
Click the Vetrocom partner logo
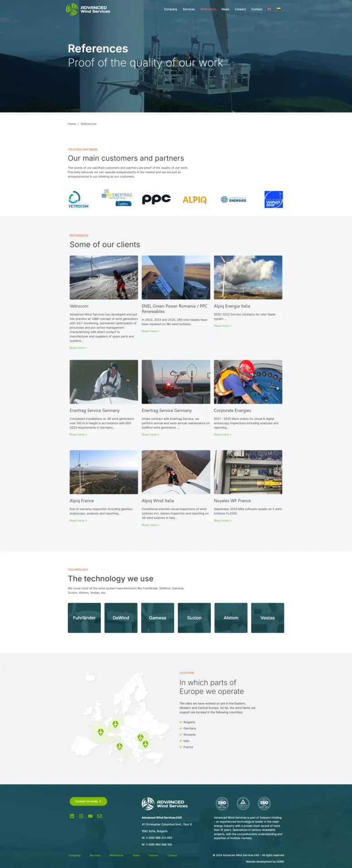[x=78, y=199]
